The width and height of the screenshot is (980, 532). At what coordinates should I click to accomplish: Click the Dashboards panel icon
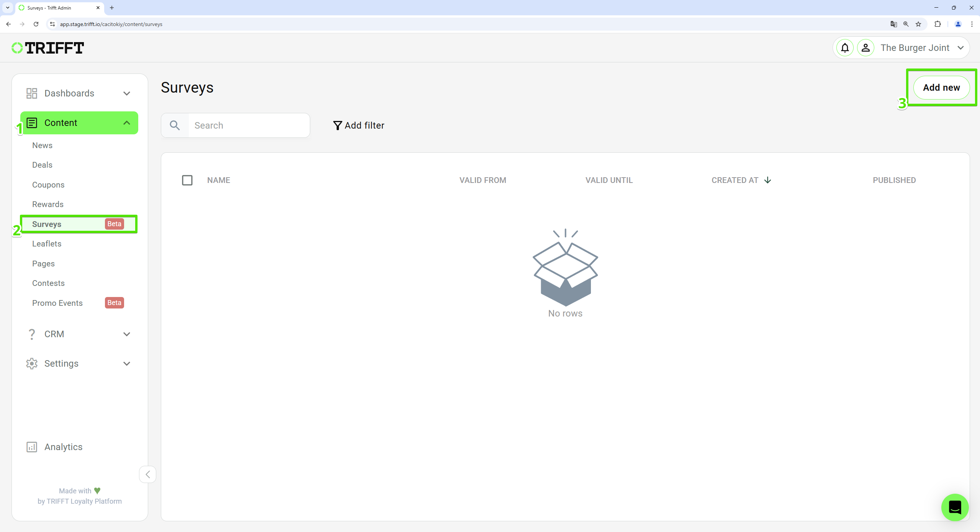[x=31, y=93]
